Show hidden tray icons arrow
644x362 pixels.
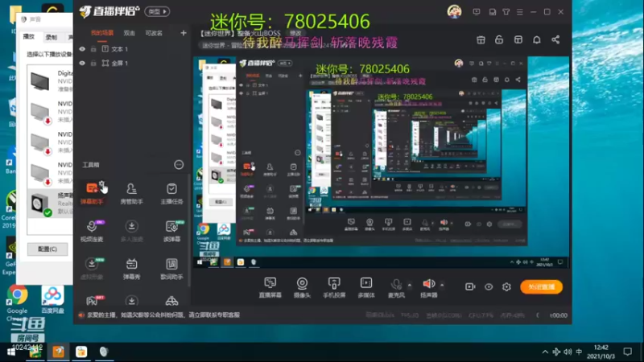pyautogui.click(x=545, y=352)
